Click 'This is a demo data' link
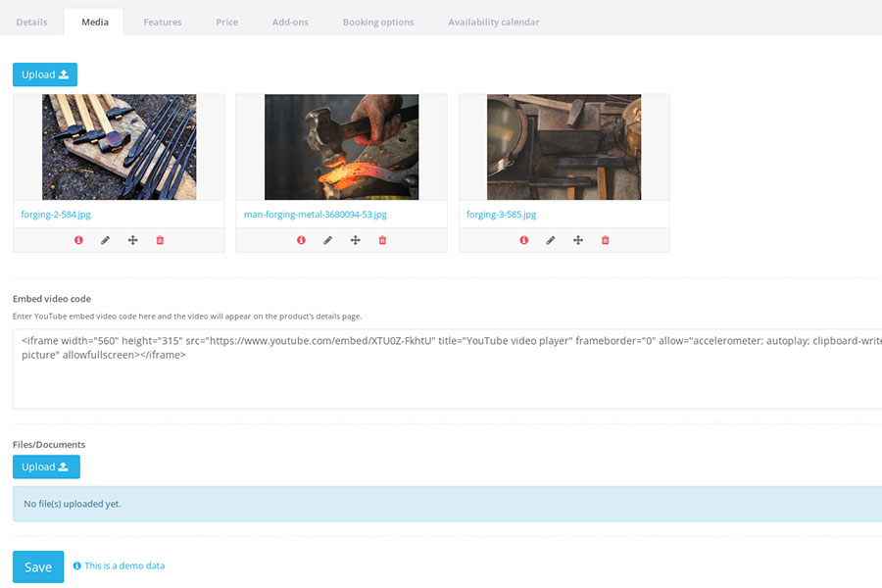Image resolution: width=882 pixels, height=588 pixels. 124,565
